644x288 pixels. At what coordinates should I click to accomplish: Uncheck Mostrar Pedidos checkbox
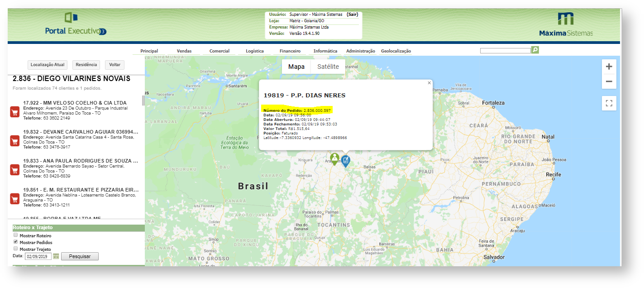pos(15,242)
